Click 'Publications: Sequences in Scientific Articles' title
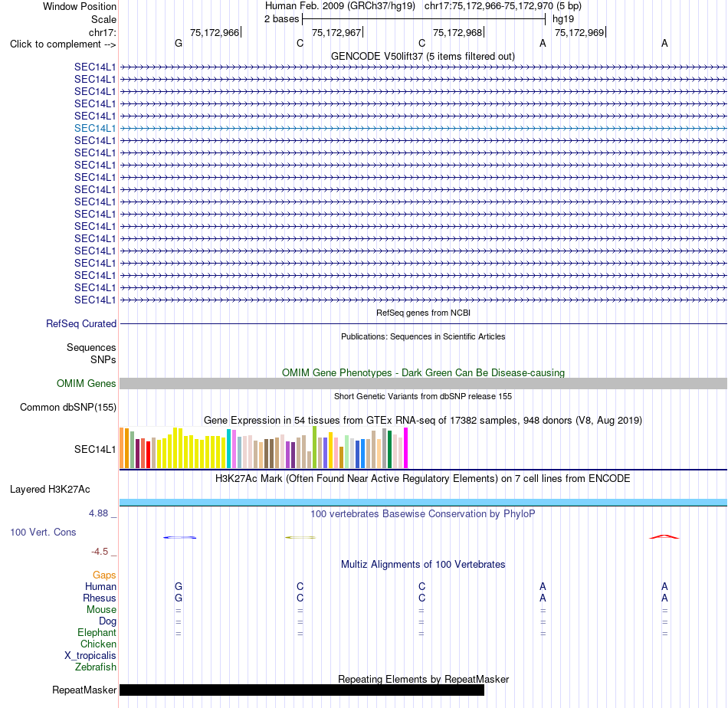728x708 pixels. click(x=423, y=336)
